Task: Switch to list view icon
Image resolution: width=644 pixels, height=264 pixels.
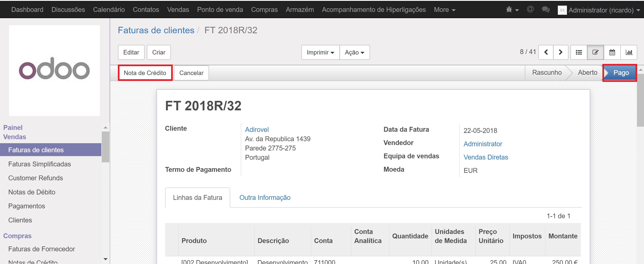Action: [579, 52]
